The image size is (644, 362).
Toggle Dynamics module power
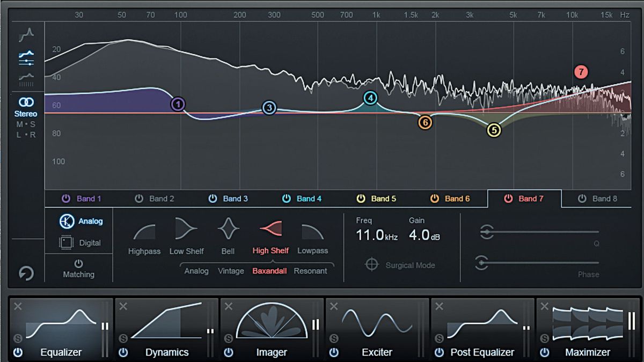coord(123,352)
